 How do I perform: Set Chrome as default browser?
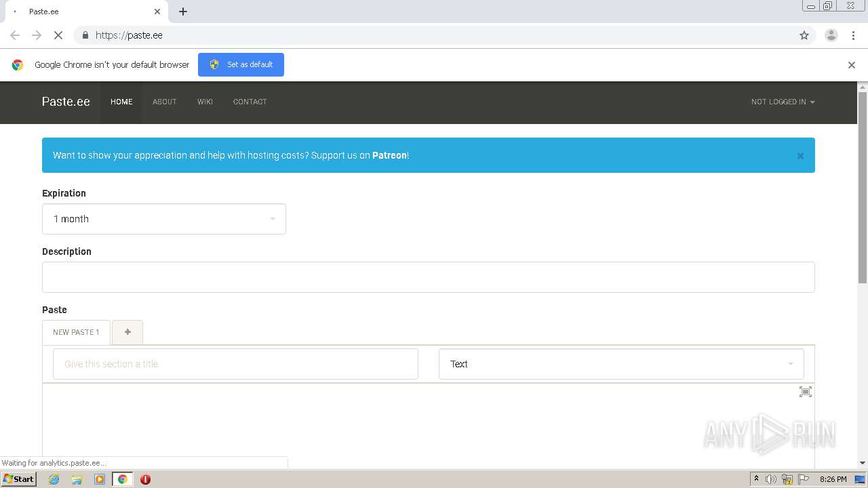click(241, 64)
